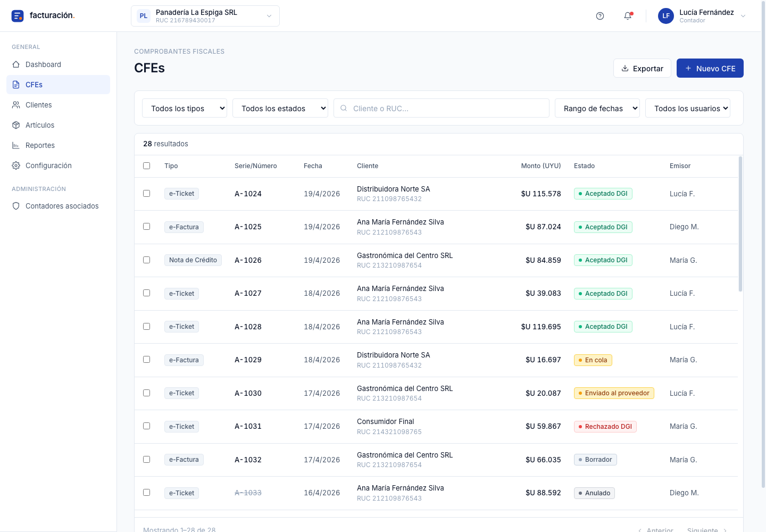This screenshot has width=766, height=532.
Task: Select the checkbox for A-1029 row
Action: click(x=146, y=359)
